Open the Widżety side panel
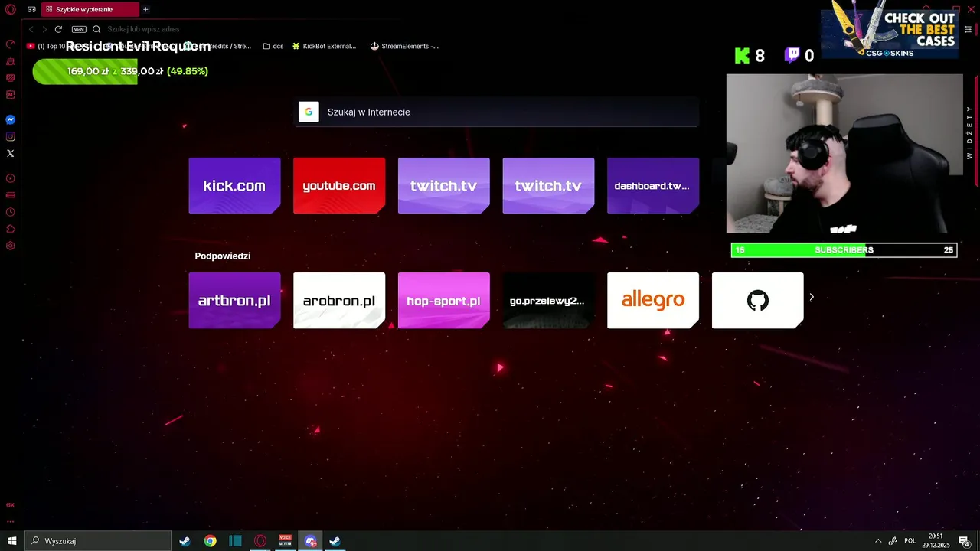 point(969,132)
